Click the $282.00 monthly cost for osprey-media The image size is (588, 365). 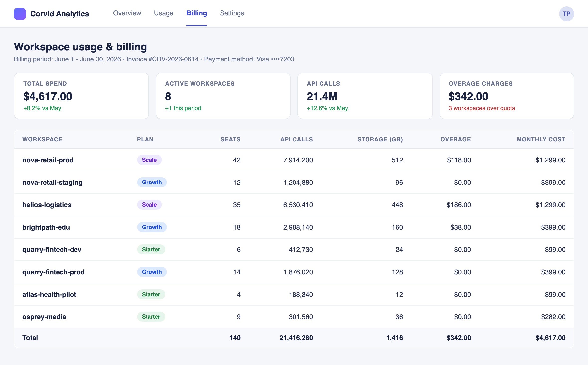553,317
